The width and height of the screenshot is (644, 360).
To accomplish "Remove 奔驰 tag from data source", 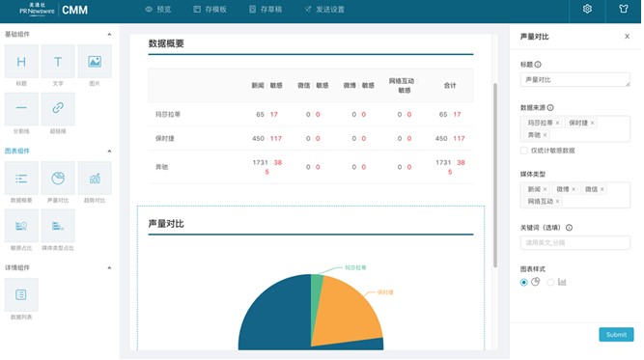I will pos(545,135).
